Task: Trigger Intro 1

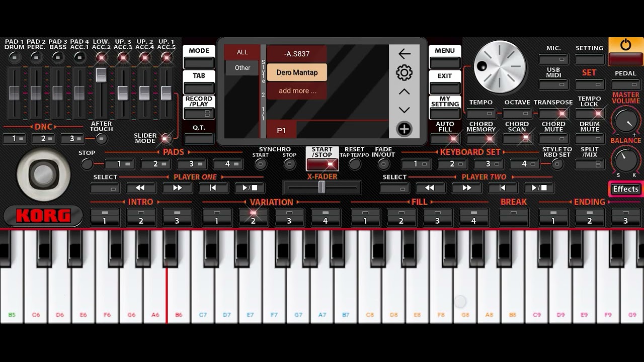Action: (x=105, y=217)
